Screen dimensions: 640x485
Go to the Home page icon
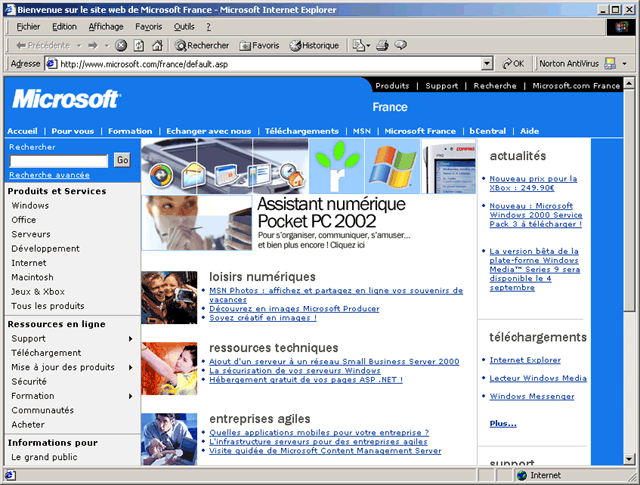point(157,45)
